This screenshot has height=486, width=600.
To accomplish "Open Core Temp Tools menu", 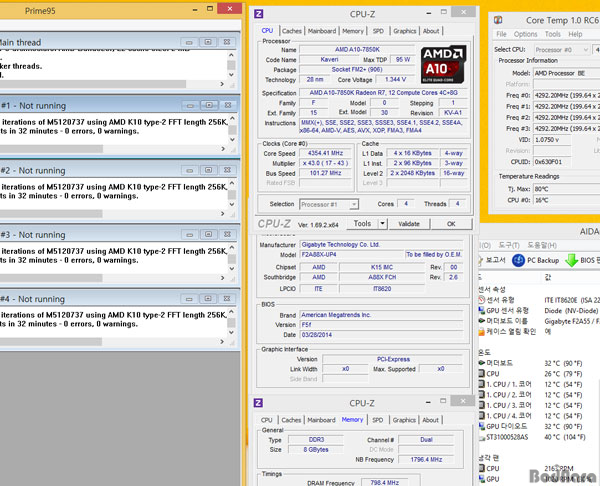I will (553, 34).
